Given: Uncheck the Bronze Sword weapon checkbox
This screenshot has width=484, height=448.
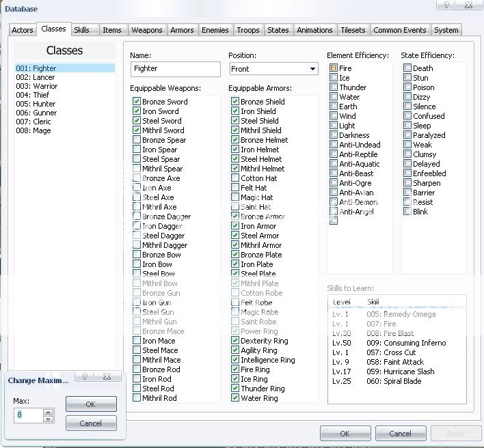Looking at the screenshot, I should click(x=137, y=102).
